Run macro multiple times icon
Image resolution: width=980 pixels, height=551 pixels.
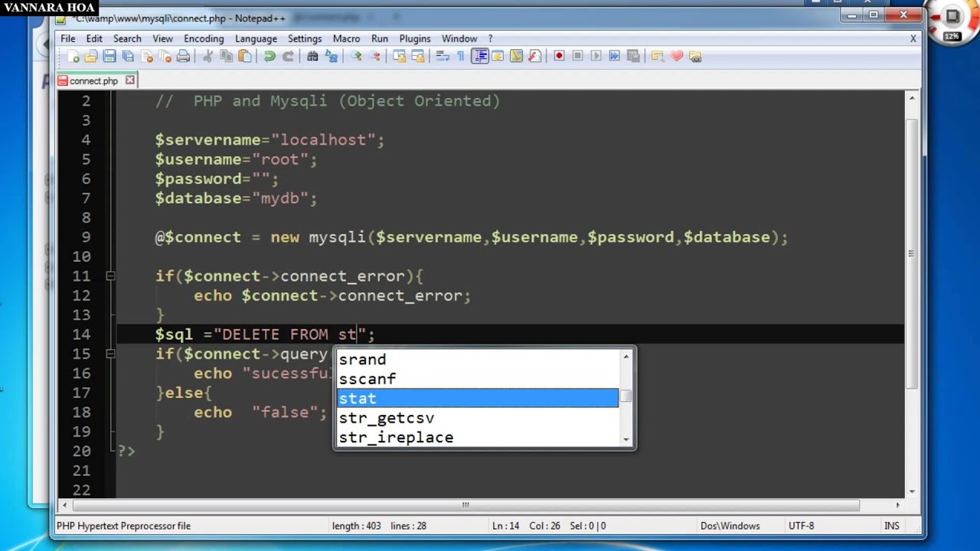pyautogui.click(x=614, y=56)
